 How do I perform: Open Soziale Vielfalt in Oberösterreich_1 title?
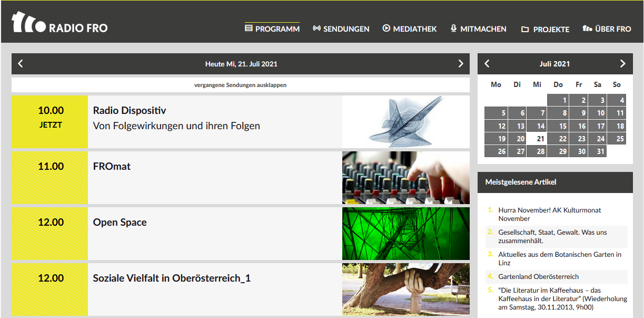pyautogui.click(x=172, y=278)
